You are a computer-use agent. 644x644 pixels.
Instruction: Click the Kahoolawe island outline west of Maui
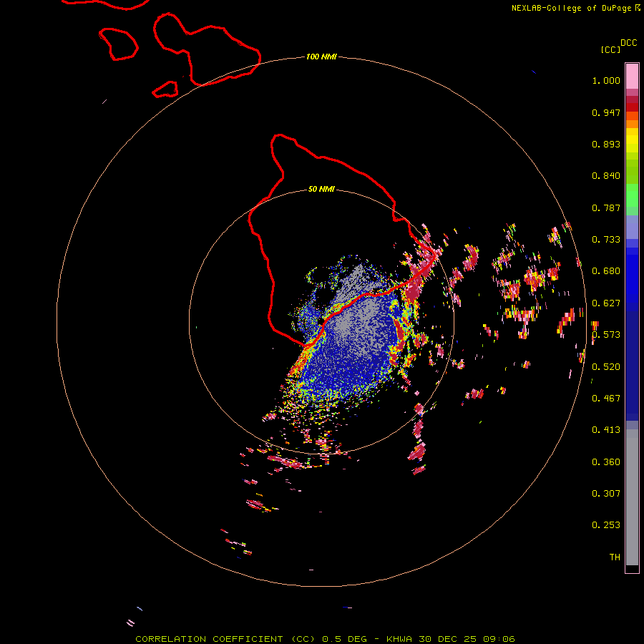point(165,89)
